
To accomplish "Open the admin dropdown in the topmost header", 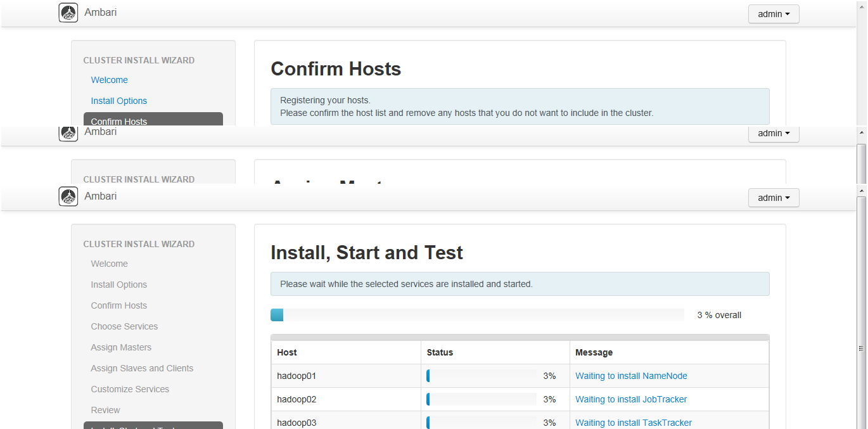I will point(773,14).
